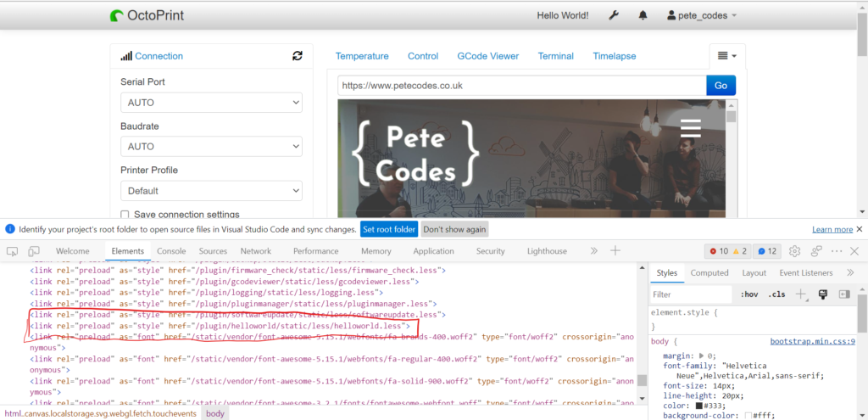Open the pete_codes user dropdown menu
Image resolution: width=868 pixels, height=420 pixels.
[702, 15]
